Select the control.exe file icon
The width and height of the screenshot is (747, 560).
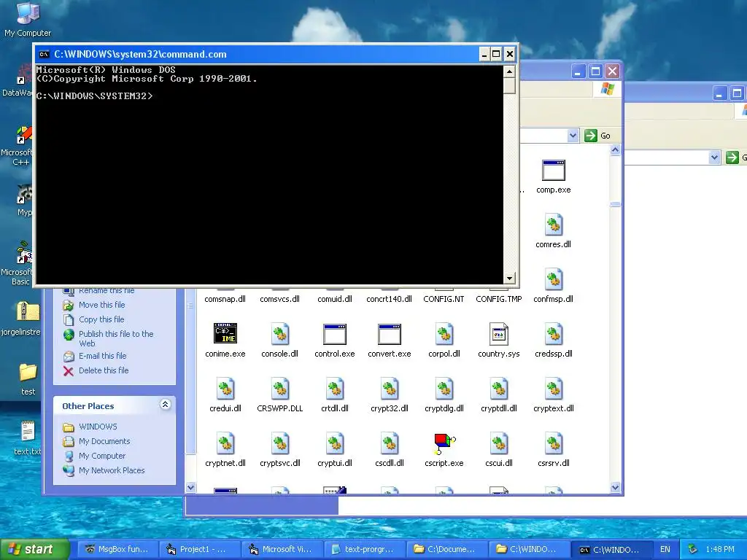click(334, 334)
